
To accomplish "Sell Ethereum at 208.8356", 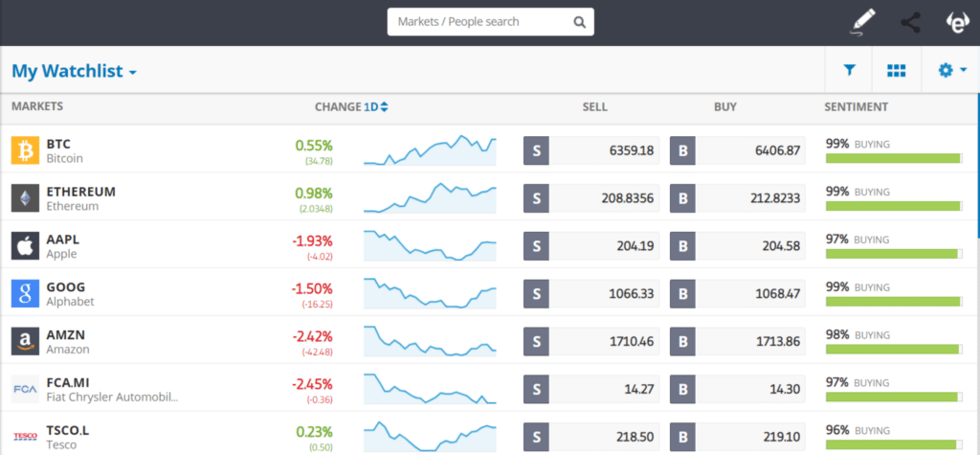I will 591,198.
